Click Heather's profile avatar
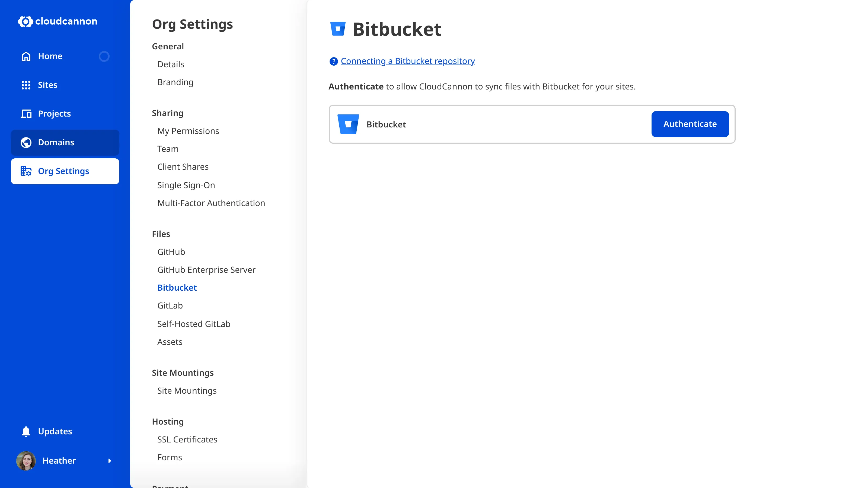This screenshot has height=488, width=868. [x=26, y=461]
